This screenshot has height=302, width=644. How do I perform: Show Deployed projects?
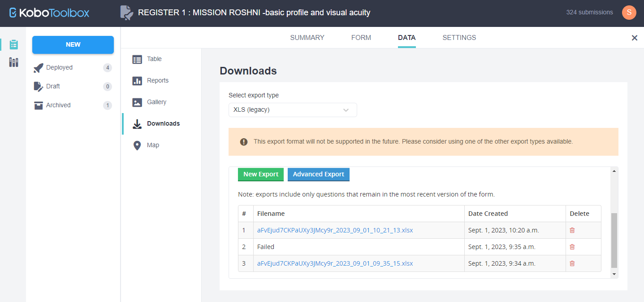[59, 68]
